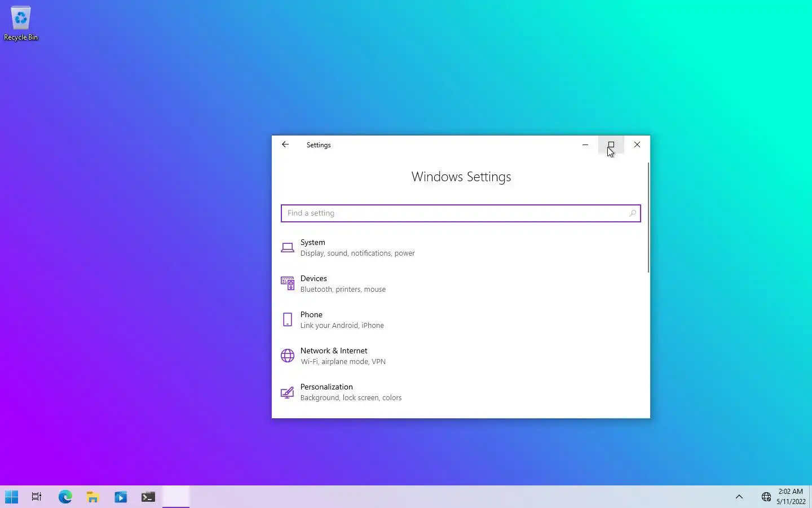Open the Windows Start button
The height and width of the screenshot is (508, 812).
[x=11, y=497]
